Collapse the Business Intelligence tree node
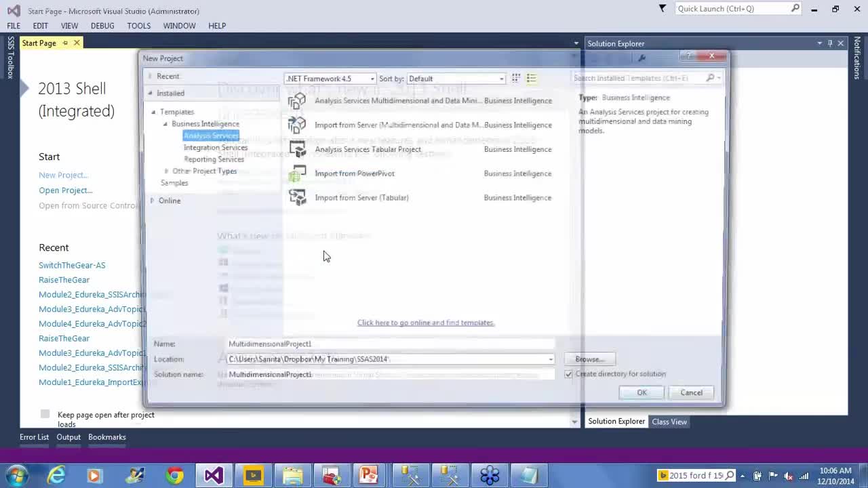Image resolution: width=868 pixels, height=488 pixels. [165, 124]
